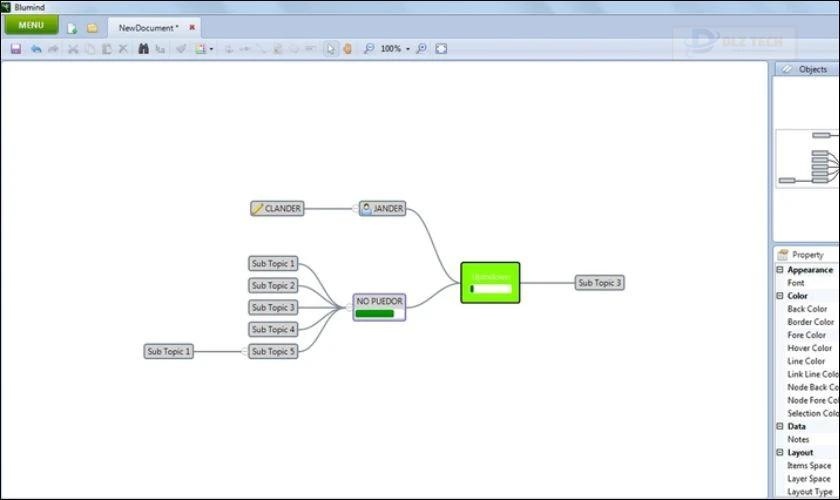The width and height of the screenshot is (840, 500).
Task: Click the mind map overview thumbnail
Action: (x=807, y=159)
